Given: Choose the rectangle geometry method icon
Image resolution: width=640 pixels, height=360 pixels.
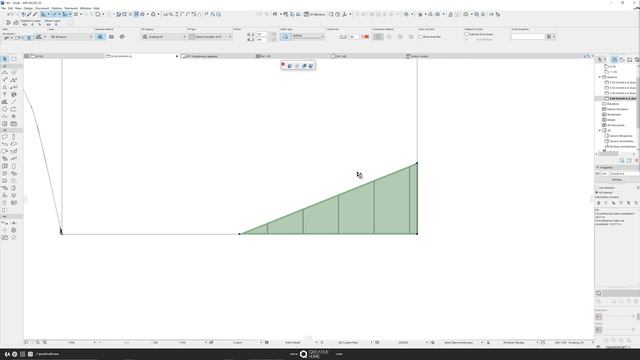Looking at the screenshot, I should pyautogui.click(x=111, y=37).
